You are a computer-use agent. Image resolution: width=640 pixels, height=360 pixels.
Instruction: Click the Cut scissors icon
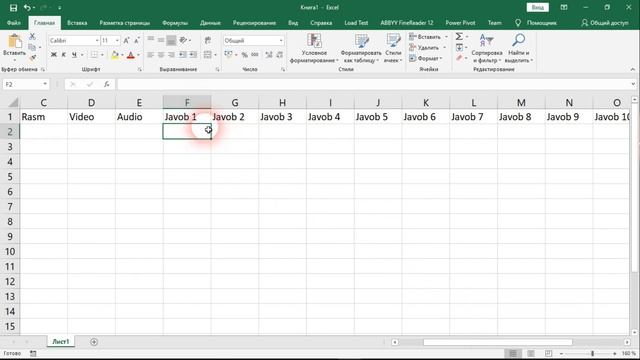pyautogui.click(x=32, y=37)
